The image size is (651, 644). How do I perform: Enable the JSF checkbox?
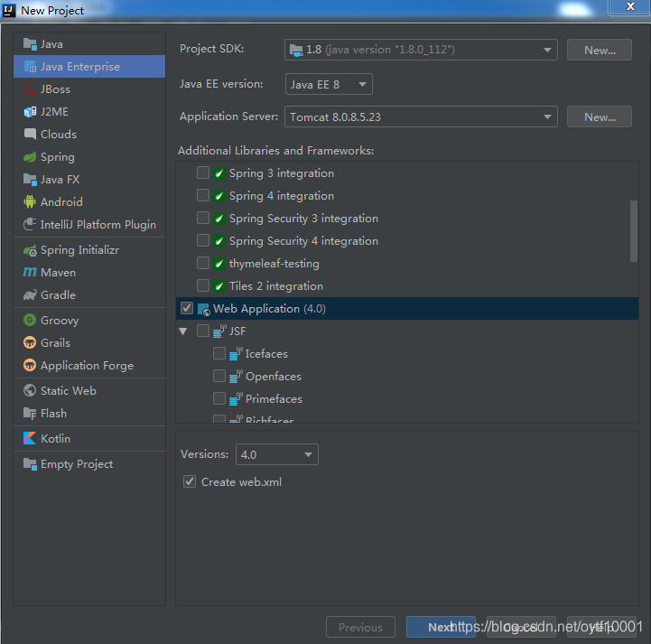(x=203, y=331)
